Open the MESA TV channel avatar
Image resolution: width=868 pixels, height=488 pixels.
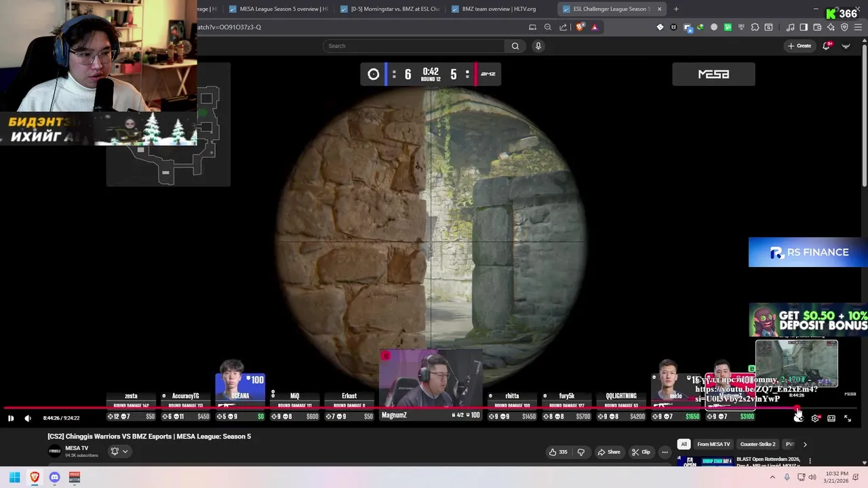tap(54, 451)
